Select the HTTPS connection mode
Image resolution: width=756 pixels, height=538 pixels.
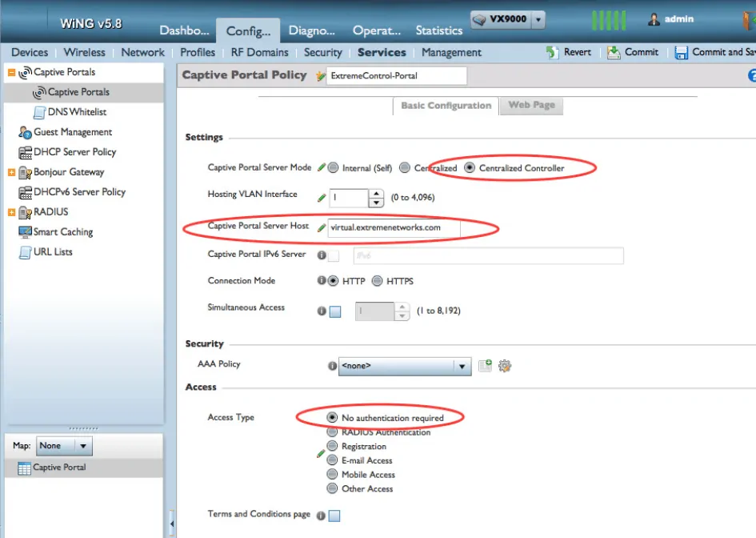pos(378,281)
